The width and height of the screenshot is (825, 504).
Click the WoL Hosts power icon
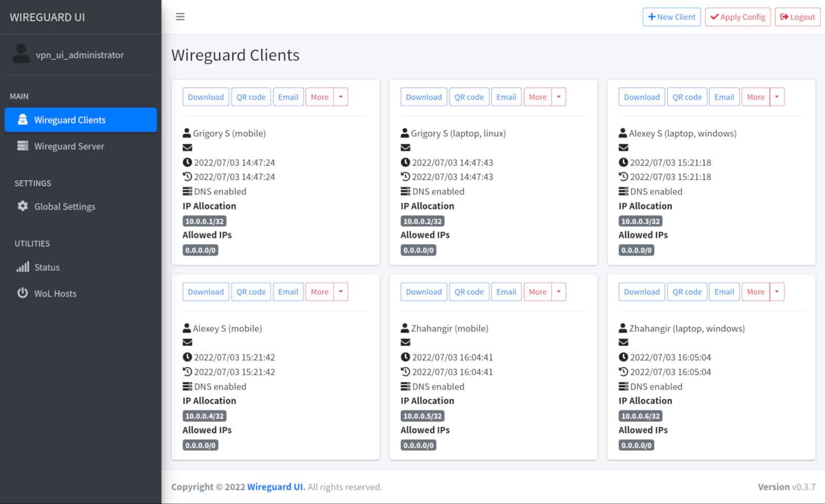pos(23,293)
